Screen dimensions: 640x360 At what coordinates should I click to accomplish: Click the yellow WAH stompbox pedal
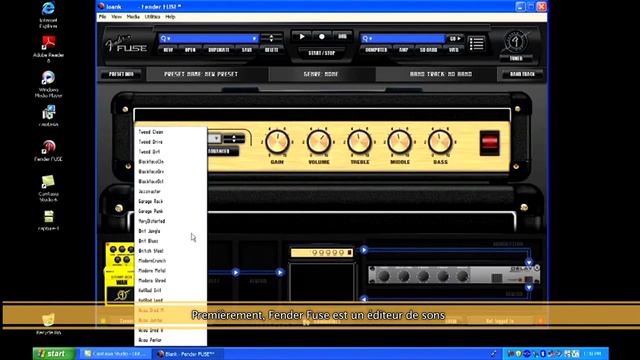(x=120, y=273)
